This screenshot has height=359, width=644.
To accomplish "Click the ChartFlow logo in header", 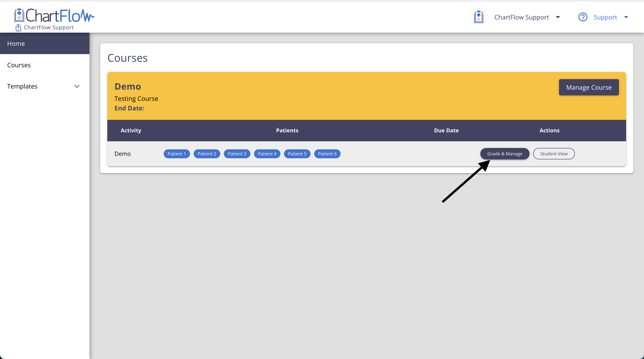I will tap(54, 15).
